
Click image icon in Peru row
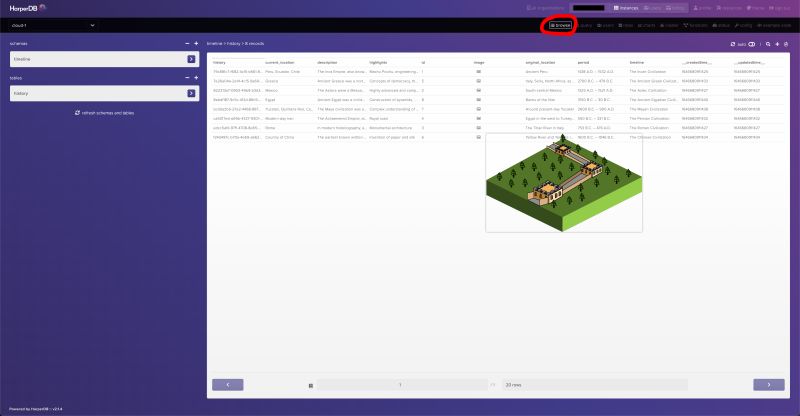click(479, 71)
